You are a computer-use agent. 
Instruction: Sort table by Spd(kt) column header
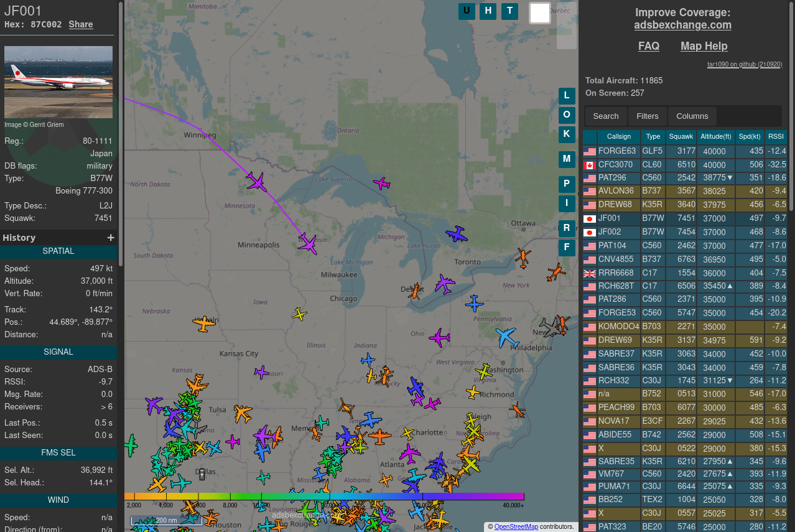[750, 137]
